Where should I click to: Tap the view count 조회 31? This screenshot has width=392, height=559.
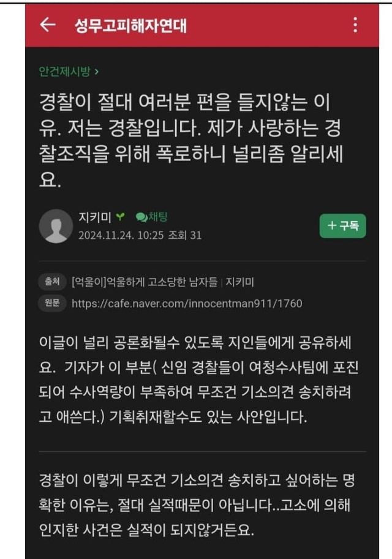click(x=185, y=235)
